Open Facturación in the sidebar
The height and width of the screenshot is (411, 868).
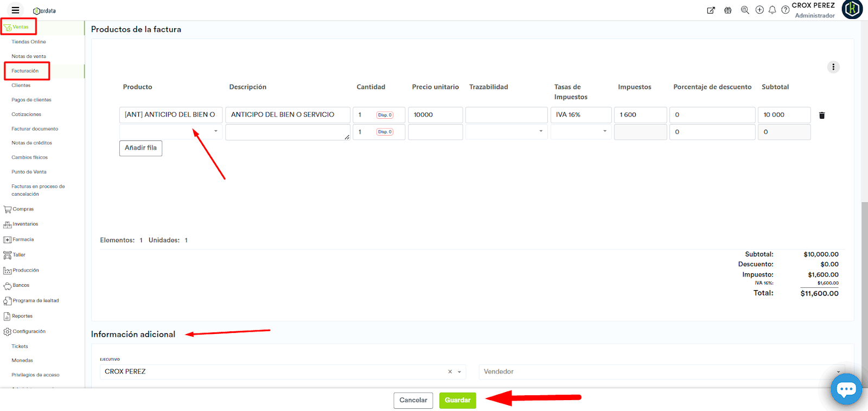point(25,71)
